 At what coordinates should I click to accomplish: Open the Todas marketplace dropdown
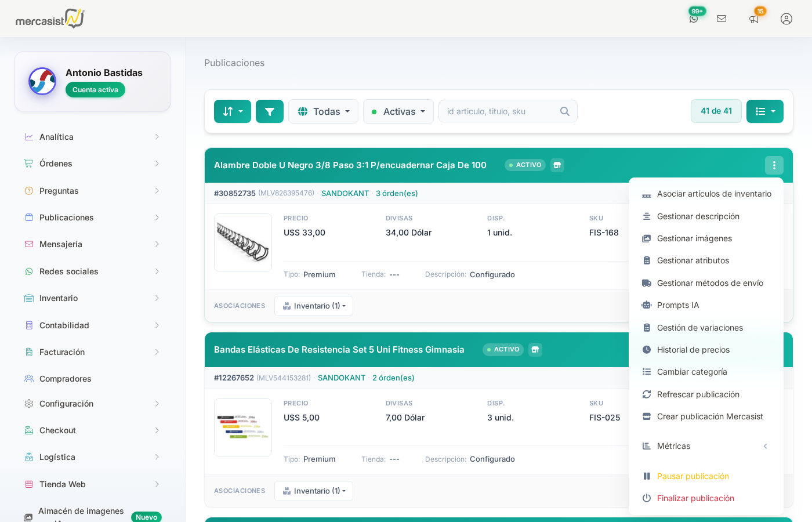tap(323, 111)
